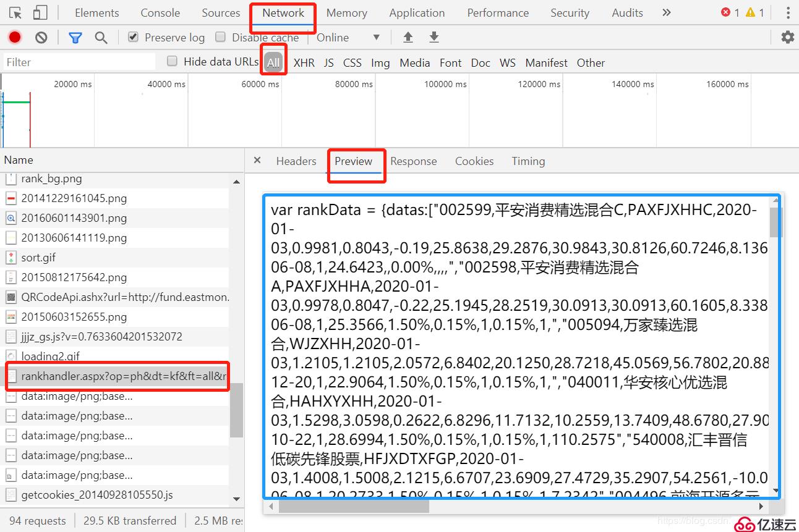
Task: Filter requests by All types
Action: tap(273, 62)
